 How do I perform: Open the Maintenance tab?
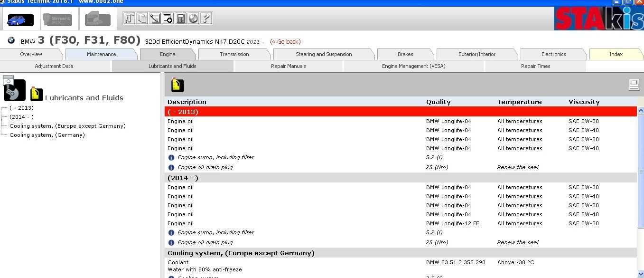tap(102, 54)
